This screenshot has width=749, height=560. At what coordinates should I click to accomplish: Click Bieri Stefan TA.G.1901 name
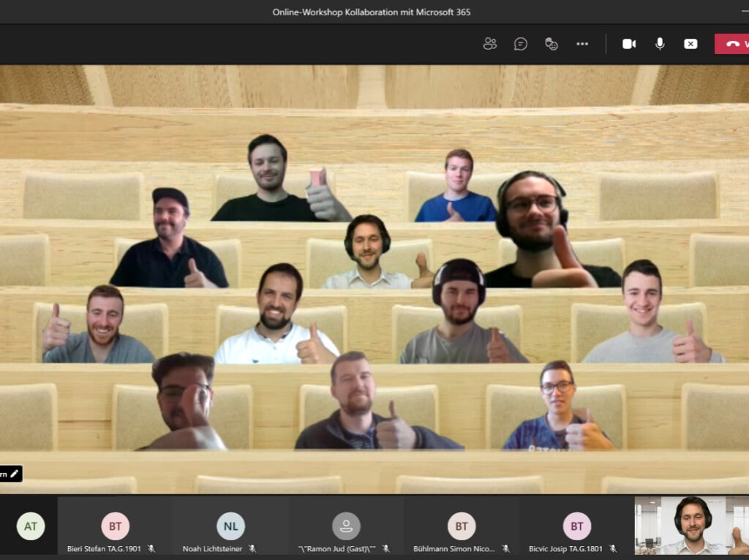click(x=104, y=549)
